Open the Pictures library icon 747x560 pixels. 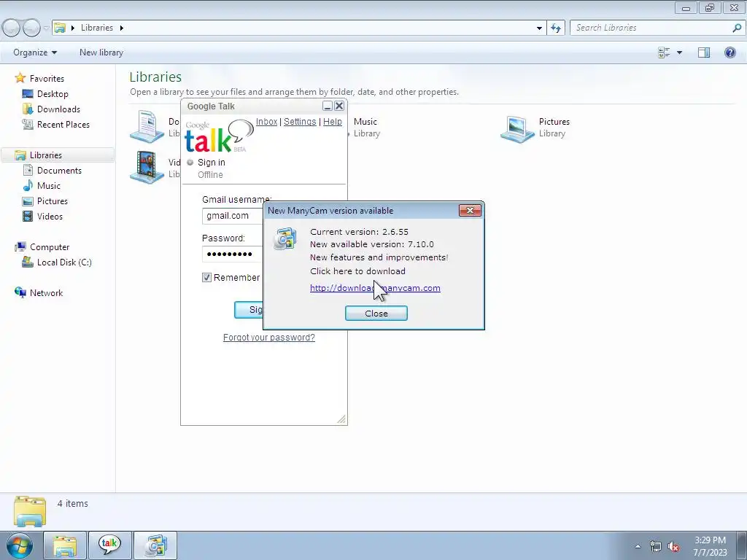point(518,128)
